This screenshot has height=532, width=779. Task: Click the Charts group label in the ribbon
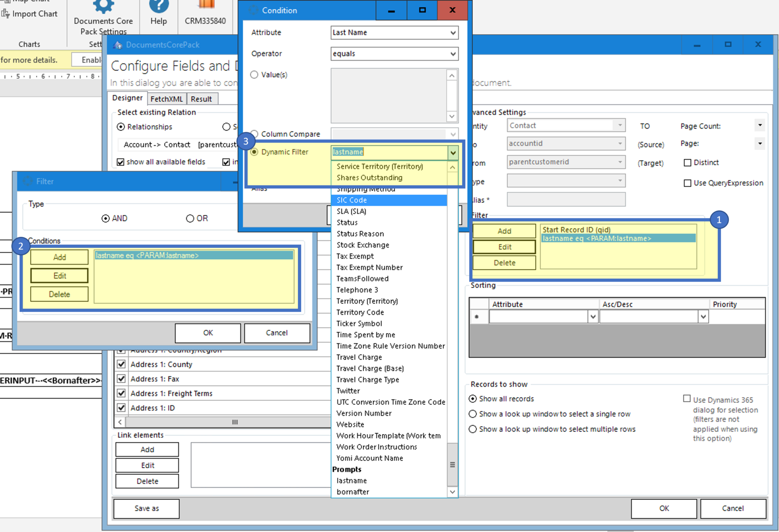[29, 44]
